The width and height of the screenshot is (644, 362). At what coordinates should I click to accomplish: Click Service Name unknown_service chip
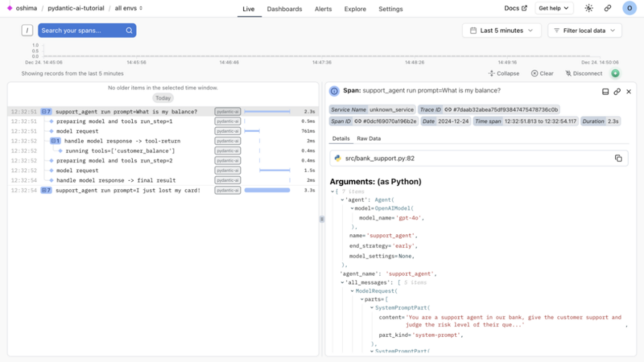pyautogui.click(x=372, y=110)
